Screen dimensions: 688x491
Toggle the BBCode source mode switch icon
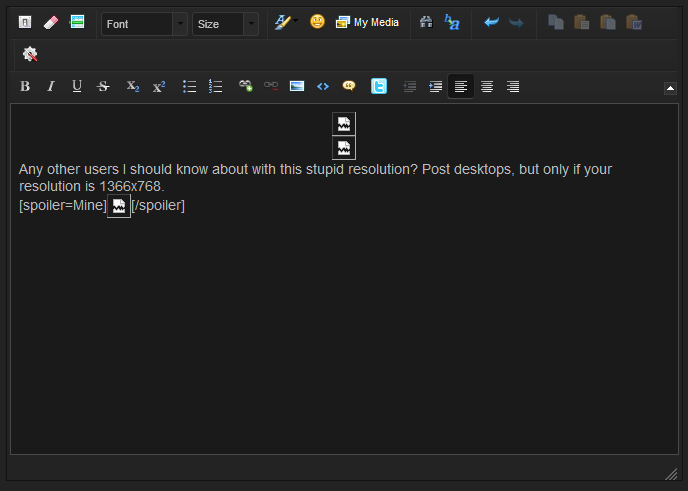tap(25, 22)
